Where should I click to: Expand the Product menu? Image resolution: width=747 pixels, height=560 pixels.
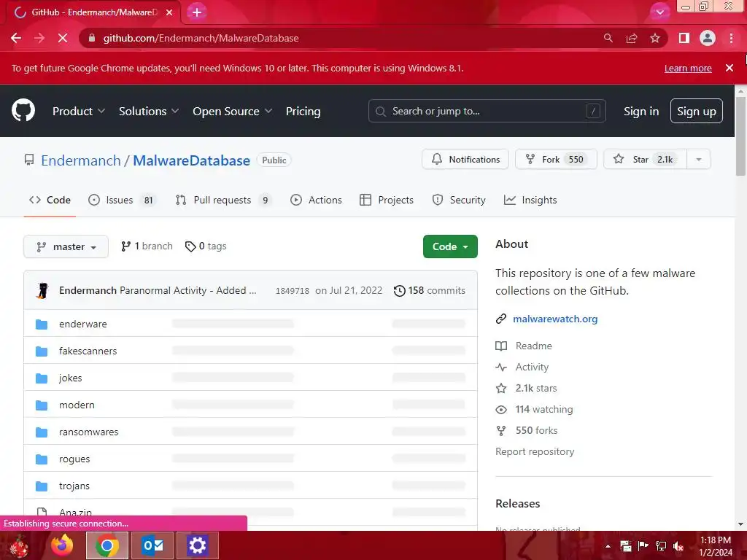79,111
